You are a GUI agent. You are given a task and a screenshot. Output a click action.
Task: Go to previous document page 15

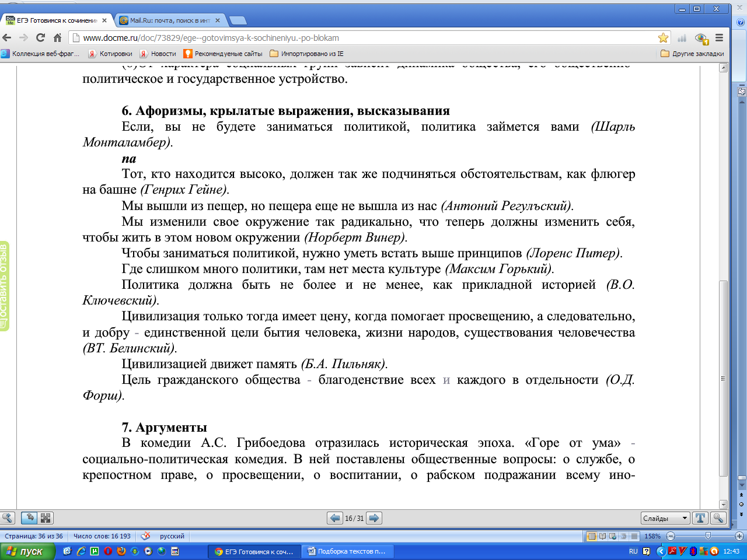click(335, 518)
